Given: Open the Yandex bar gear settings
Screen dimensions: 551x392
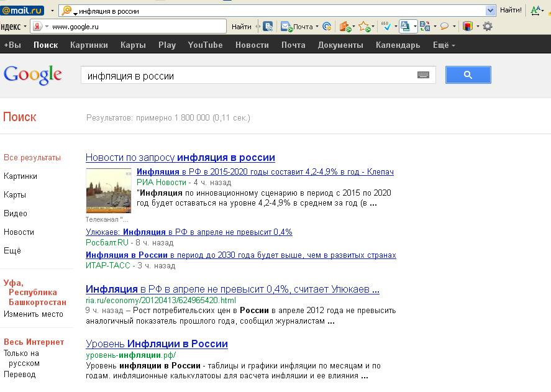Looking at the screenshot, I should point(488,26).
